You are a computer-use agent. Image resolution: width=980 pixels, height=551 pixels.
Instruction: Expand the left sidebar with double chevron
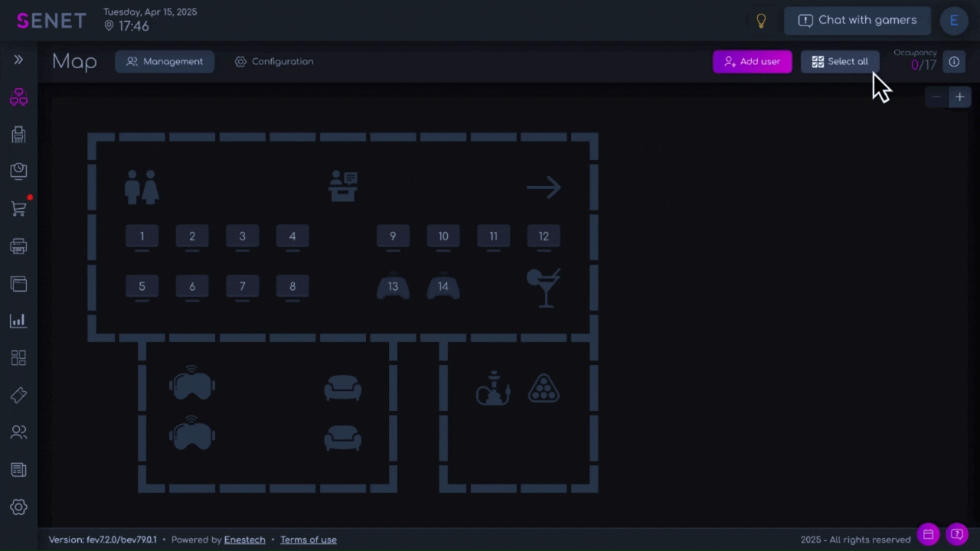pos(18,60)
